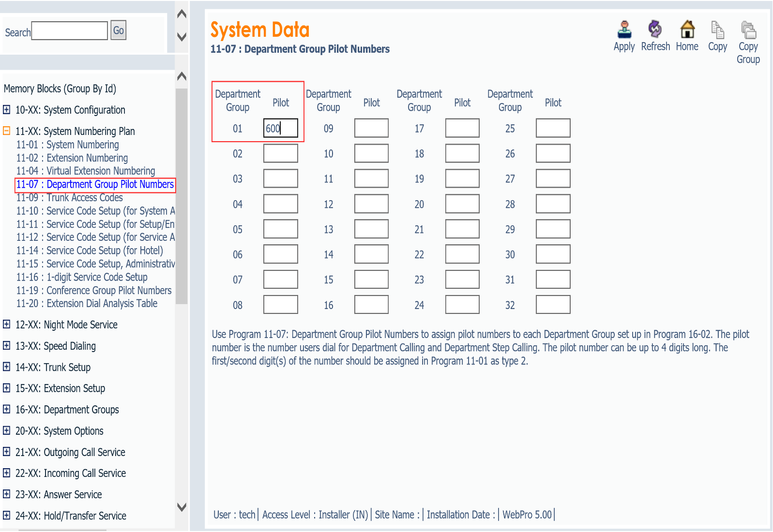Expand 13-XX: Speed Dialing node
Screen dimensions: 773x532
(7, 345)
